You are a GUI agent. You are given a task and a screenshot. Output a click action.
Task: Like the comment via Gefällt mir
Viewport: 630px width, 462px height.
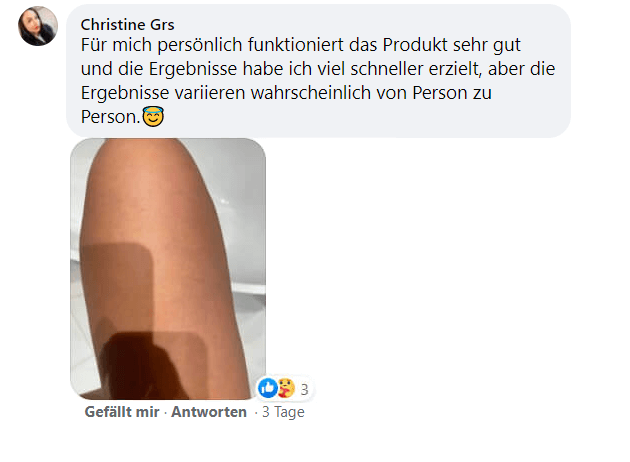tap(122, 412)
